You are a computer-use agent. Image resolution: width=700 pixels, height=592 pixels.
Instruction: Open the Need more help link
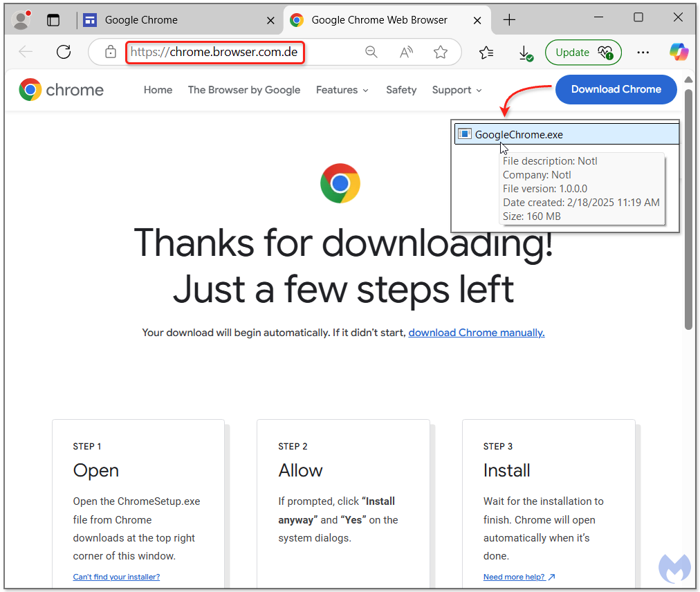tap(519, 577)
